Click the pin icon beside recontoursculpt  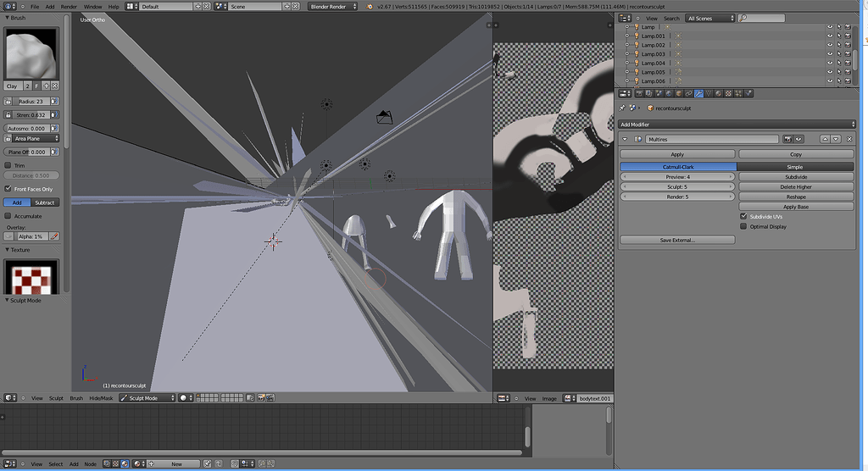coord(622,108)
